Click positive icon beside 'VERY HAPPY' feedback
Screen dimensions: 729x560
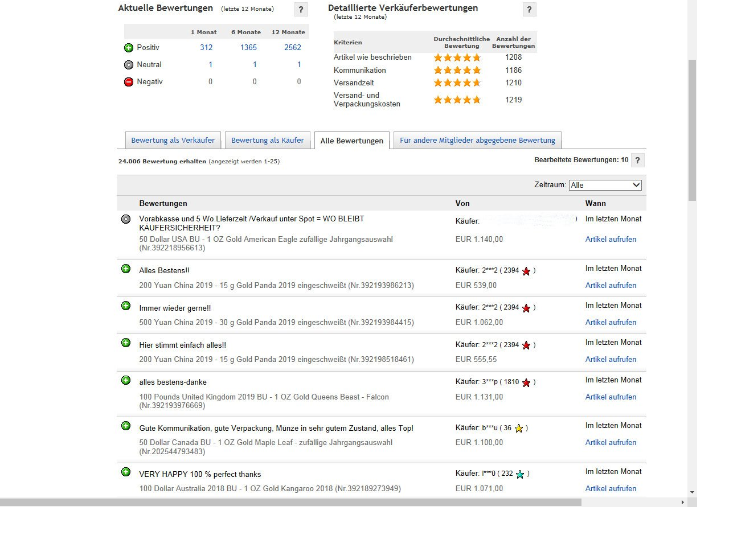126,472
